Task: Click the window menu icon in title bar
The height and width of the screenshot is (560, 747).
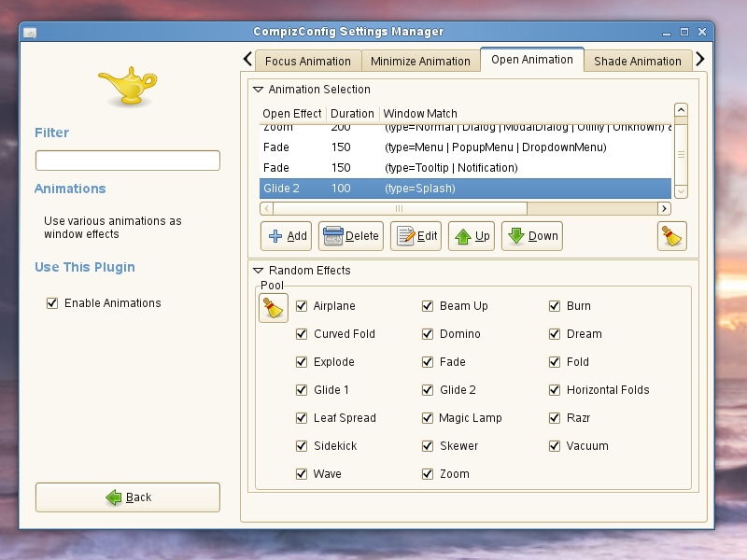Action: pos(30,33)
